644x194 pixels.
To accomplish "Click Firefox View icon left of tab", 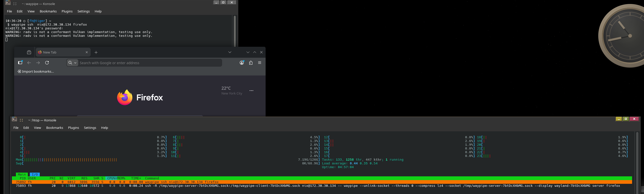I will (x=29, y=52).
